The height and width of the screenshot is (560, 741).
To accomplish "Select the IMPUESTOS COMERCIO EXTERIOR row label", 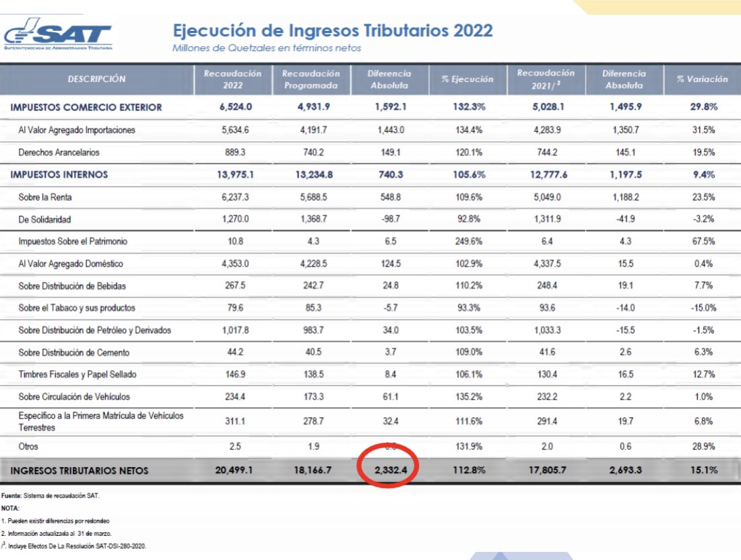I will tap(86, 108).
